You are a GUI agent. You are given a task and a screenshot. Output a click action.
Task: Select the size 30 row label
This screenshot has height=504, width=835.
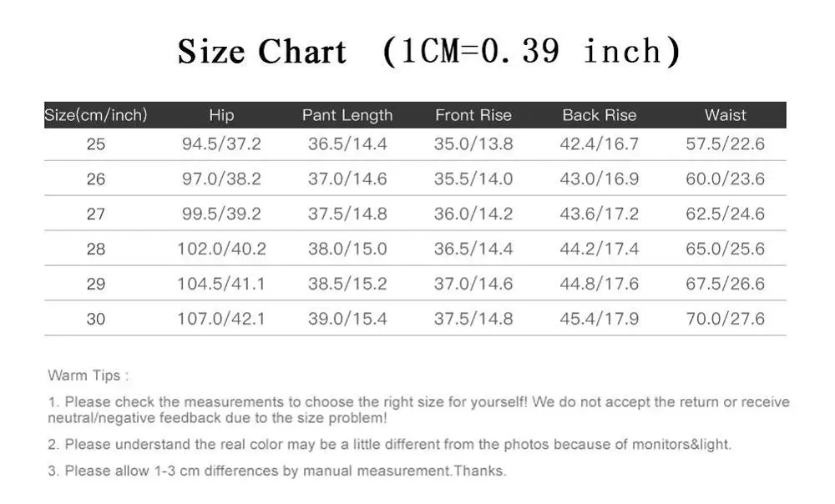(x=96, y=319)
